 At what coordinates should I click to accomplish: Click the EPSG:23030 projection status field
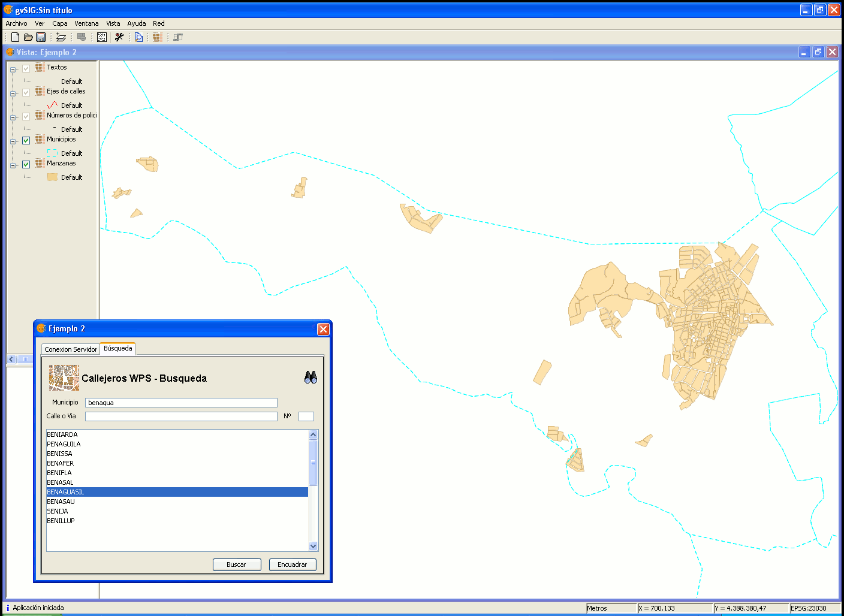tap(815, 608)
